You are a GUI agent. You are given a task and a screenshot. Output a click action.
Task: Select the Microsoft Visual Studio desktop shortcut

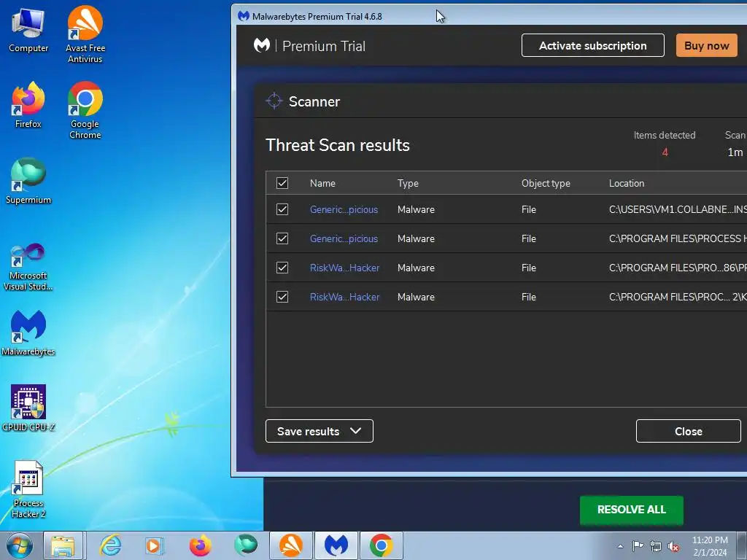point(28,267)
